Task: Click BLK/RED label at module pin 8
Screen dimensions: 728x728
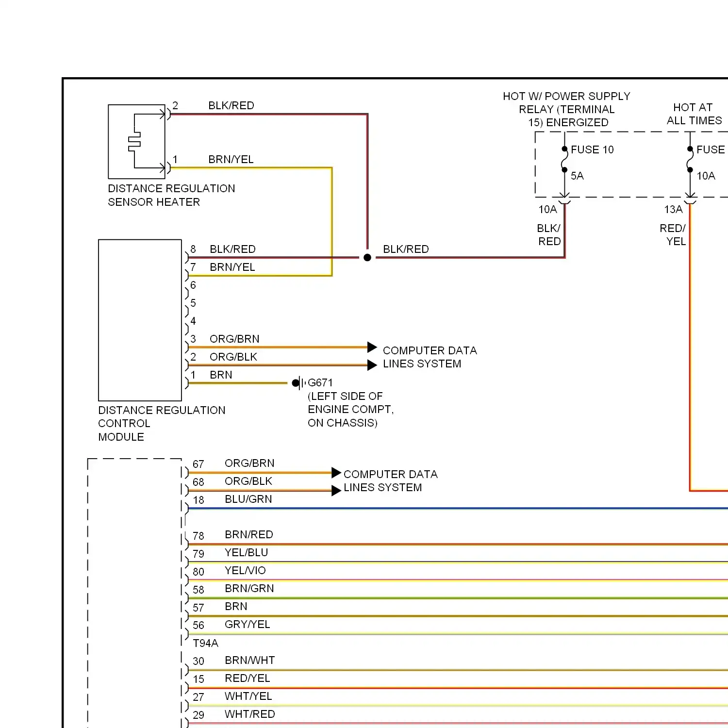Action: click(232, 249)
